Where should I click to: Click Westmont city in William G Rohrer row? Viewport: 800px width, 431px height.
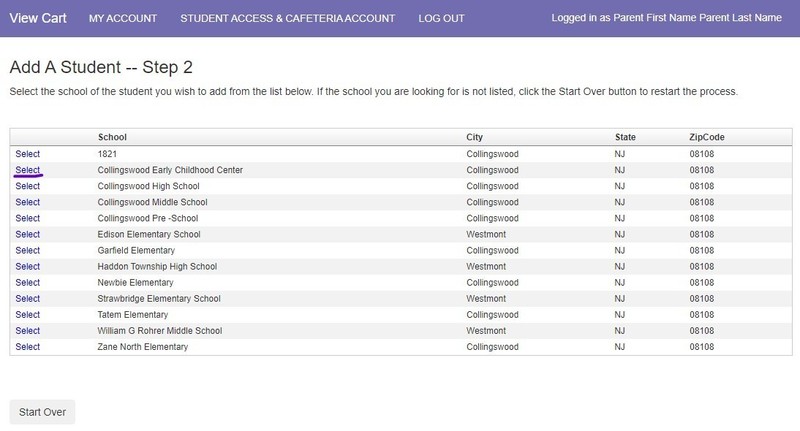pos(486,331)
